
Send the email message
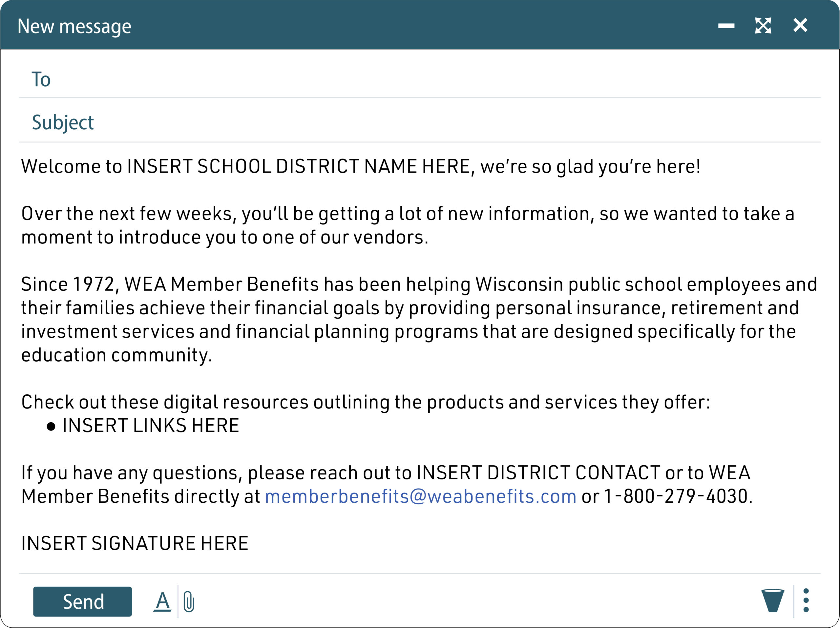pos(82,601)
